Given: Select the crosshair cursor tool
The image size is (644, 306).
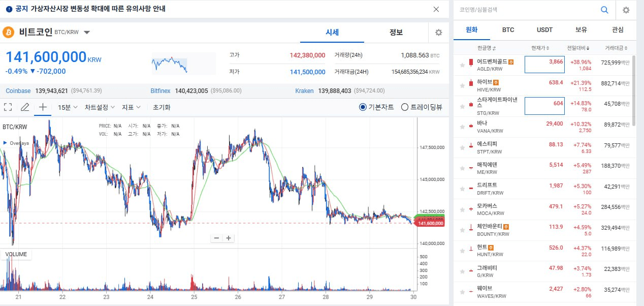Looking at the screenshot, I should pyautogui.click(x=43, y=107).
